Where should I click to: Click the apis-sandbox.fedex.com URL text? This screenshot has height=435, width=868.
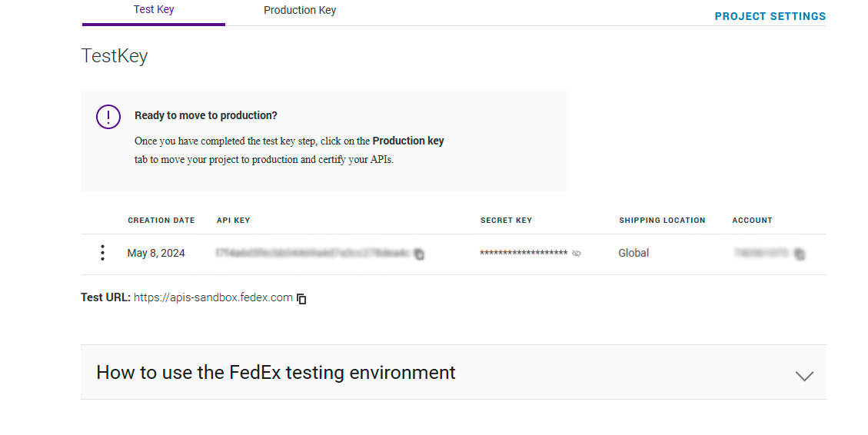[x=213, y=297]
